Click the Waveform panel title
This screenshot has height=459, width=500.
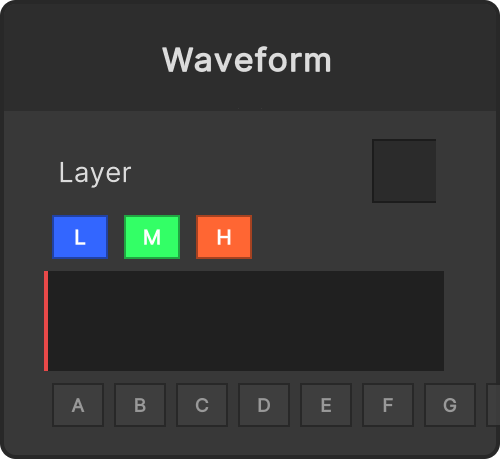pyautogui.click(x=247, y=60)
